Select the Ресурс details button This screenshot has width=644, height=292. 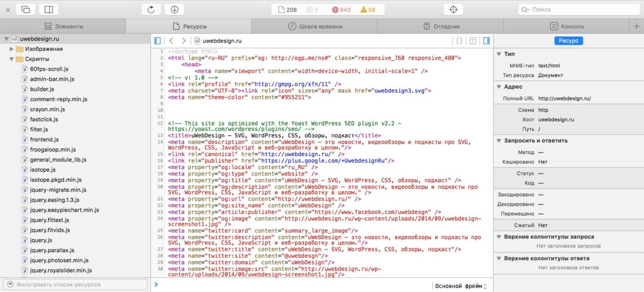click(568, 41)
